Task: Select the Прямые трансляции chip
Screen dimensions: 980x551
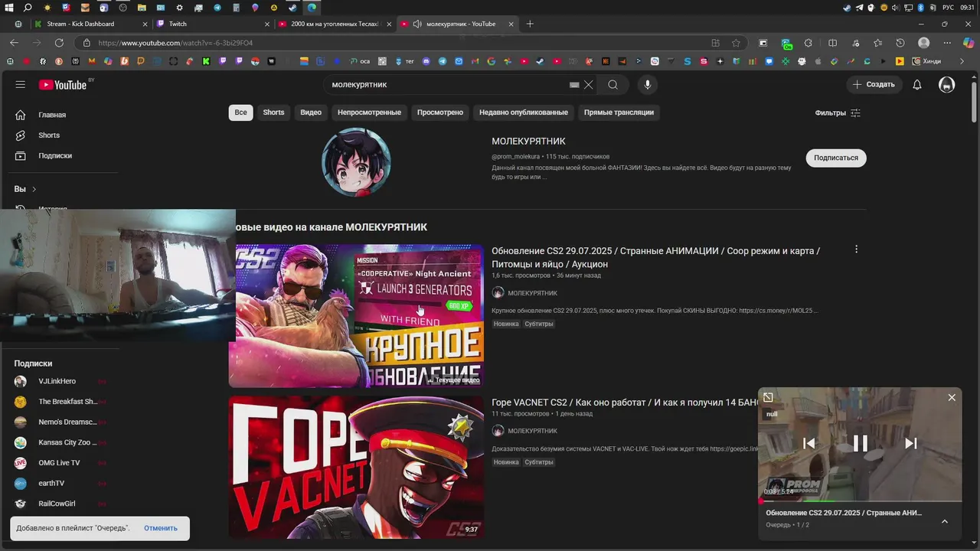Action: [x=619, y=112]
